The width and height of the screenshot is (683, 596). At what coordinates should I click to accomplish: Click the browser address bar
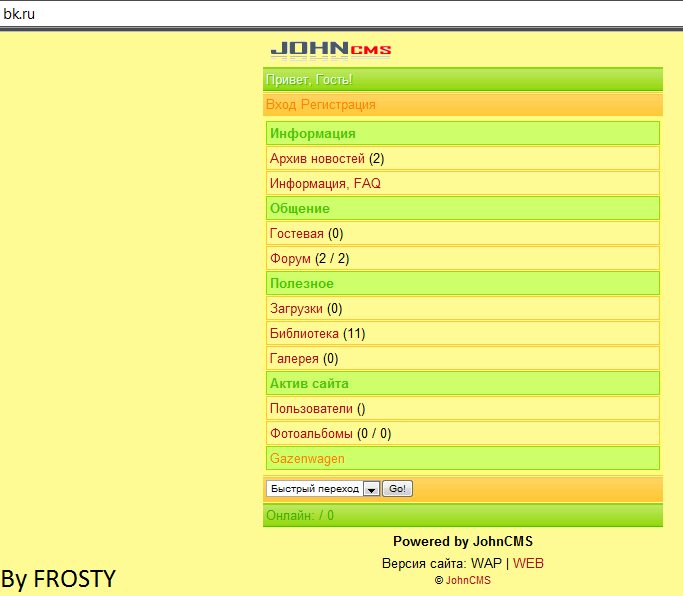point(342,14)
